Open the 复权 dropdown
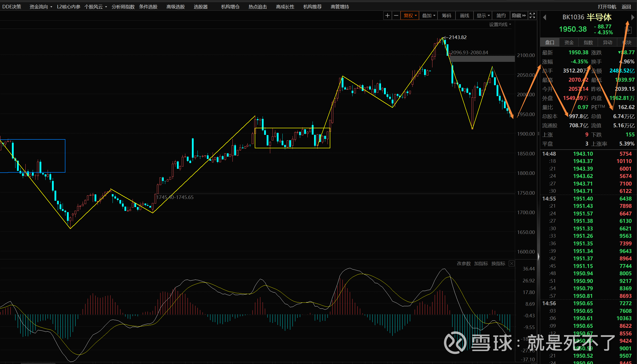 [410, 16]
